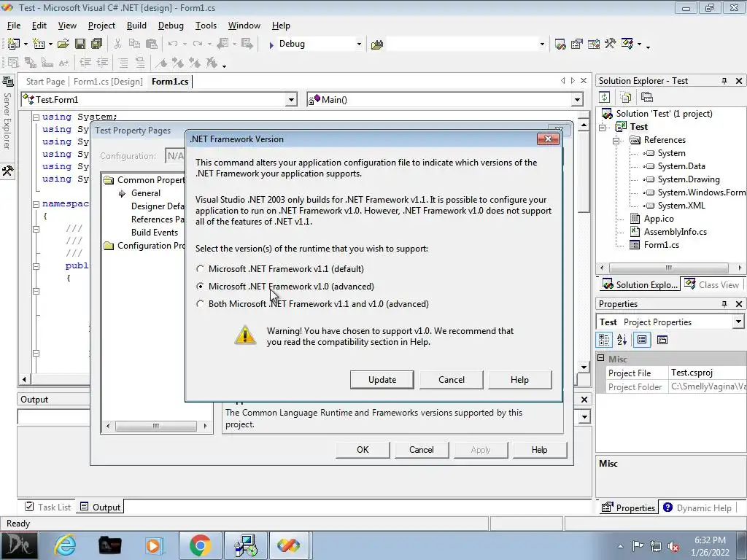Viewport: 747px width, 560px height.
Task: Click Help in Test Property Pages window
Action: [x=540, y=450]
